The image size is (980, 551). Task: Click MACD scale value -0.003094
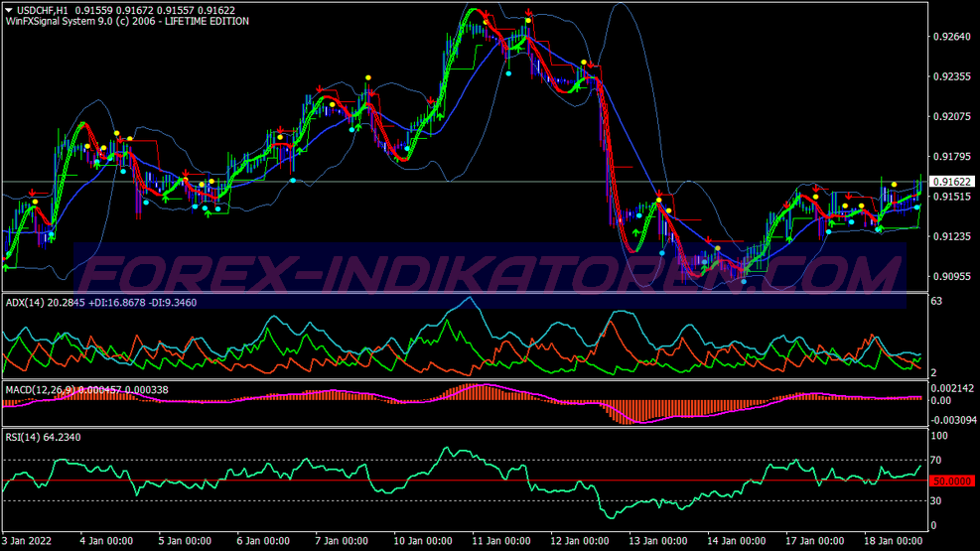(x=954, y=420)
